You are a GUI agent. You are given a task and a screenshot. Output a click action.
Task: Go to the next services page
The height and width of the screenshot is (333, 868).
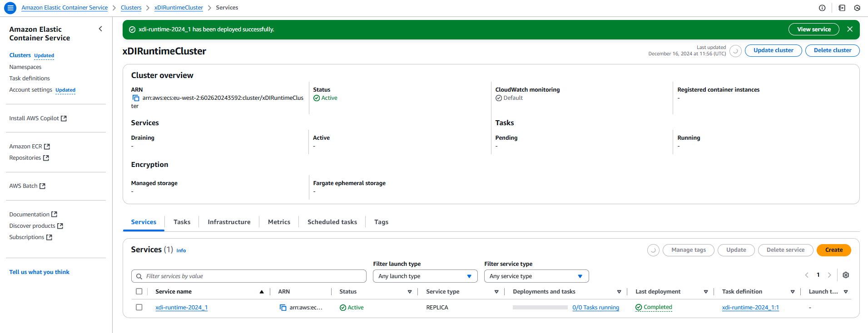[829, 275]
